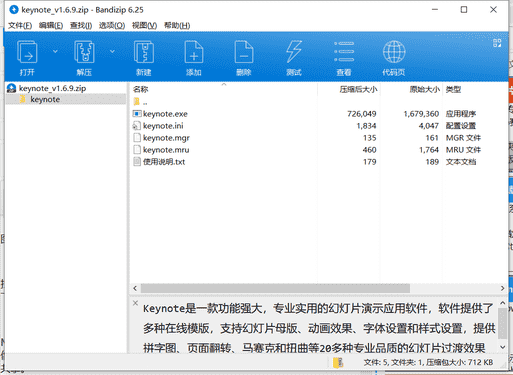Screen dimensions: 513x375
Task: Click the keynote.mru file icon
Action: coord(137,150)
